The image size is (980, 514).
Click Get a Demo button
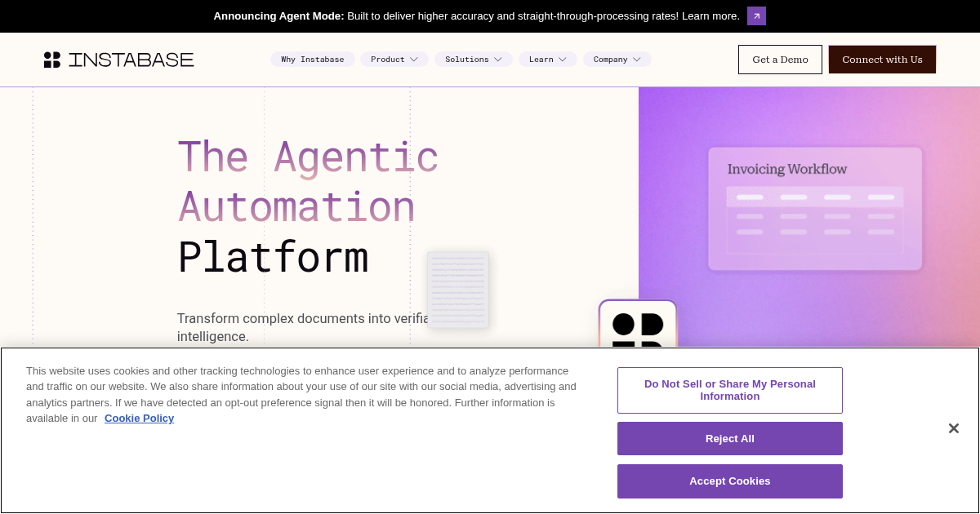(780, 60)
